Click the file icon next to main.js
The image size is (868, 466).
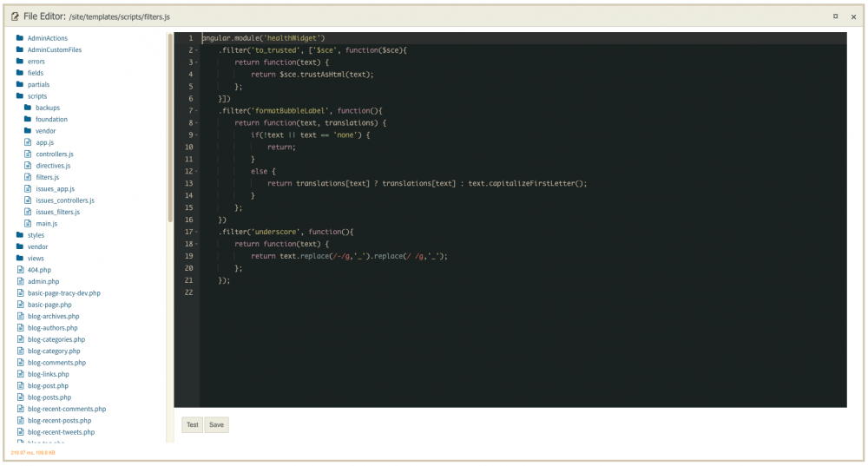(27, 224)
